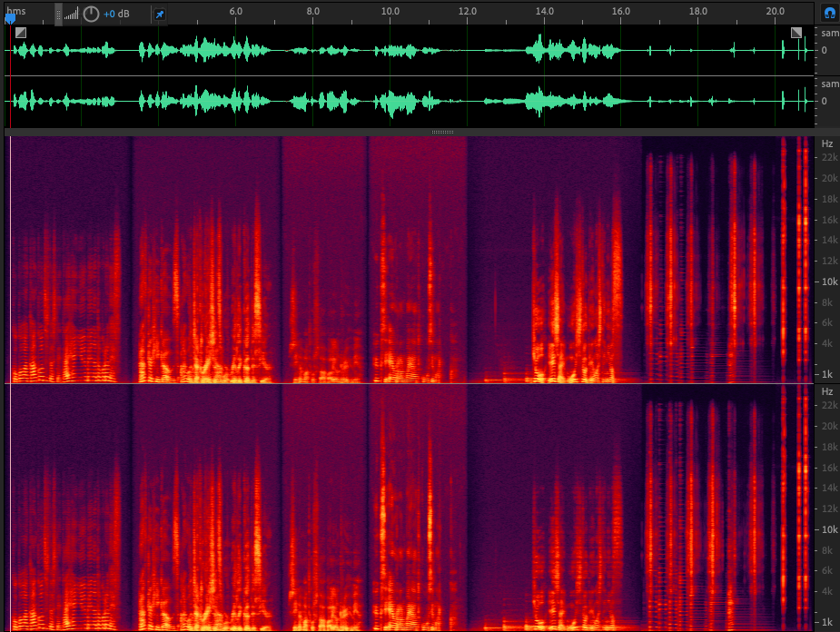840x632 pixels.
Task: Click the 6.0 mark on time ruler
Action: (236, 10)
